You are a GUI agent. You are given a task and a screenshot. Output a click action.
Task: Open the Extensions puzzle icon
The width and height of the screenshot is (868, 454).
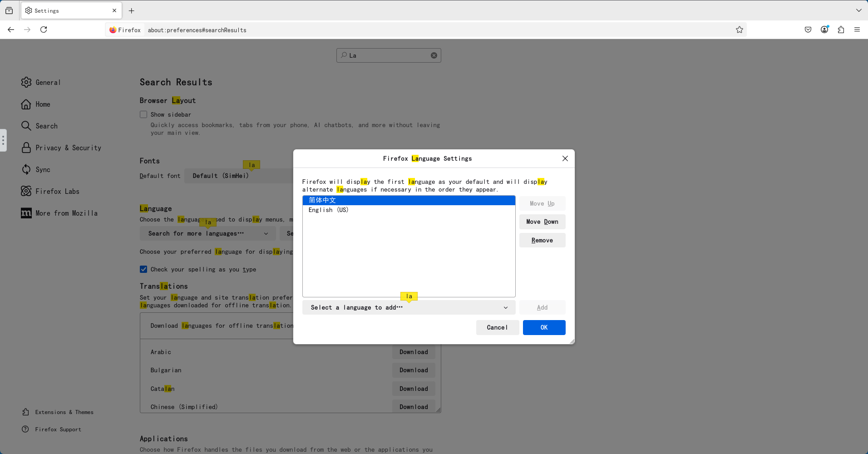coord(841,30)
